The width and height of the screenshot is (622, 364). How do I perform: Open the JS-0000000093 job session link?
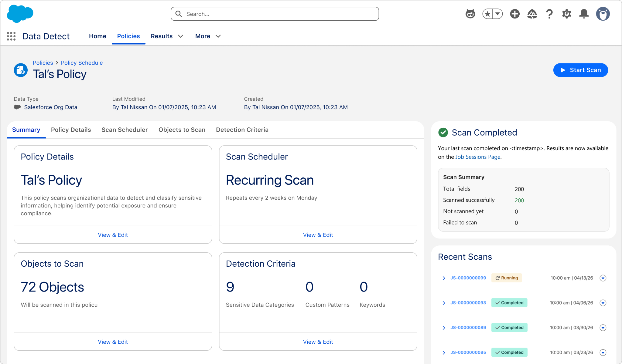[x=468, y=303]
